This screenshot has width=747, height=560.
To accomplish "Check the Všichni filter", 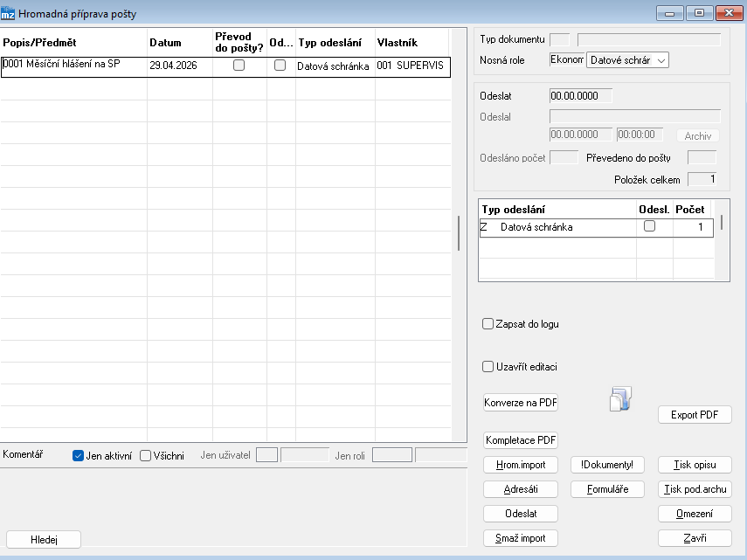I will [x=145, y=456].
